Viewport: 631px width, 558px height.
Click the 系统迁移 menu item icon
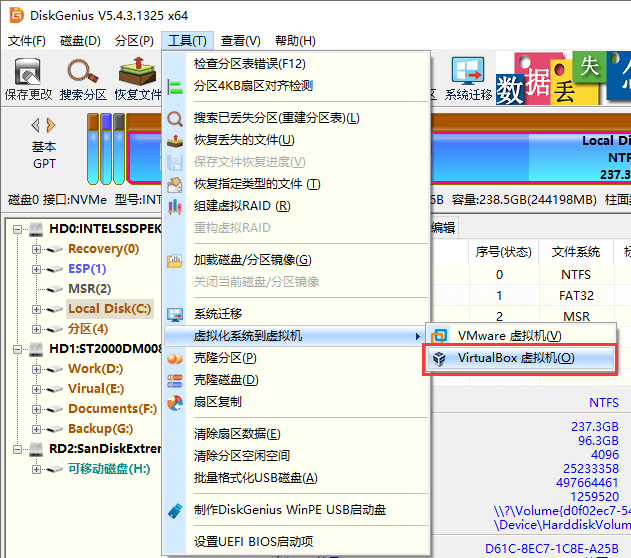pyautogui.click(x=175, y=314)
